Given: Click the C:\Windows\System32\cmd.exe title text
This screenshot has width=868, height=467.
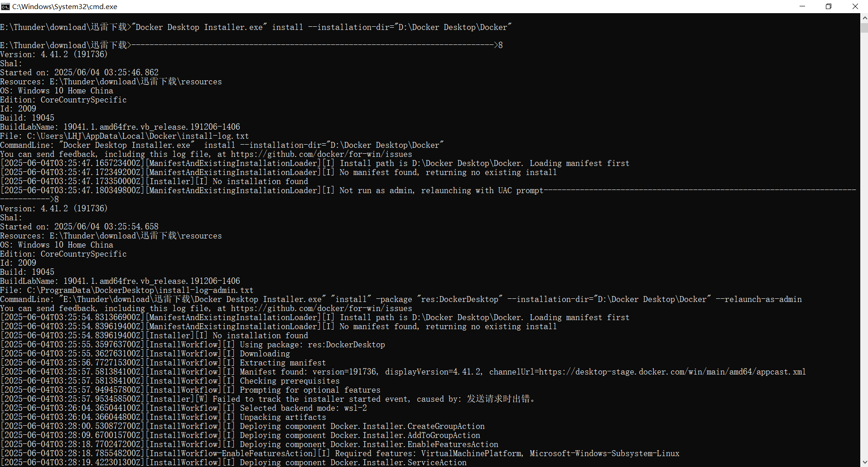Looking at the screenshot, I should pos(65,6).
